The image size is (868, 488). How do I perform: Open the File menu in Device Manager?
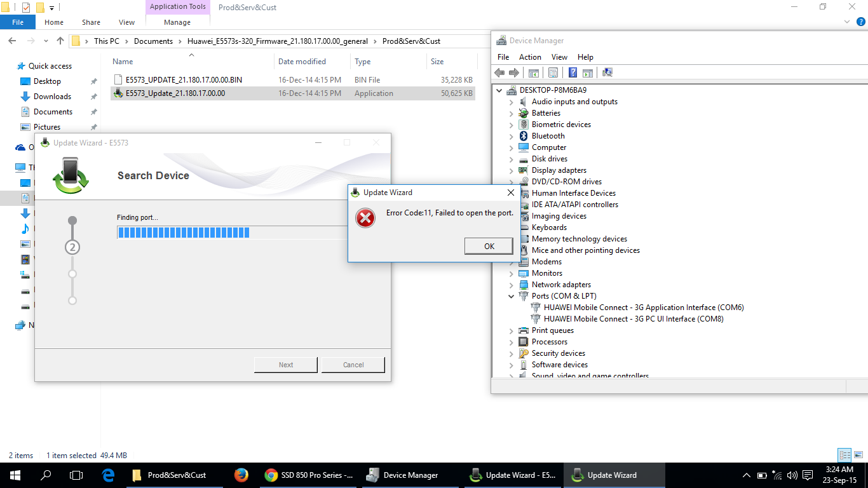[503, 57]
